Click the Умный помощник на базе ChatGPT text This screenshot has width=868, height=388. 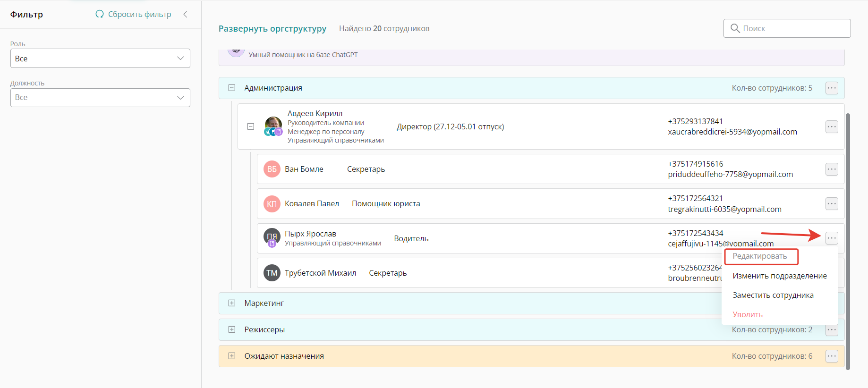(x=303, y=55)
